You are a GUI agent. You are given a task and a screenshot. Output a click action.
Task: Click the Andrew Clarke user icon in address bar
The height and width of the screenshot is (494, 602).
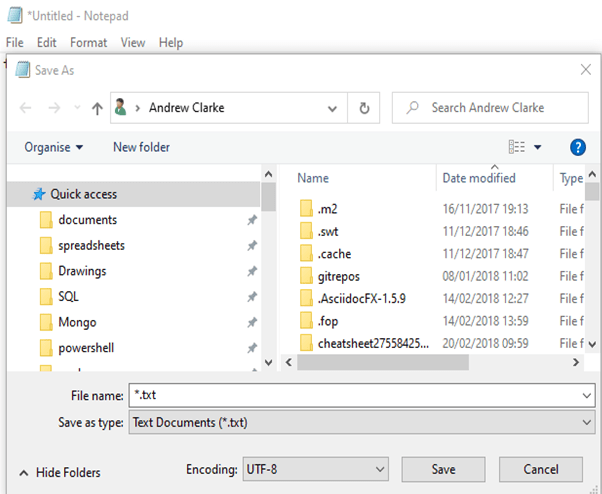pos(121,107)
